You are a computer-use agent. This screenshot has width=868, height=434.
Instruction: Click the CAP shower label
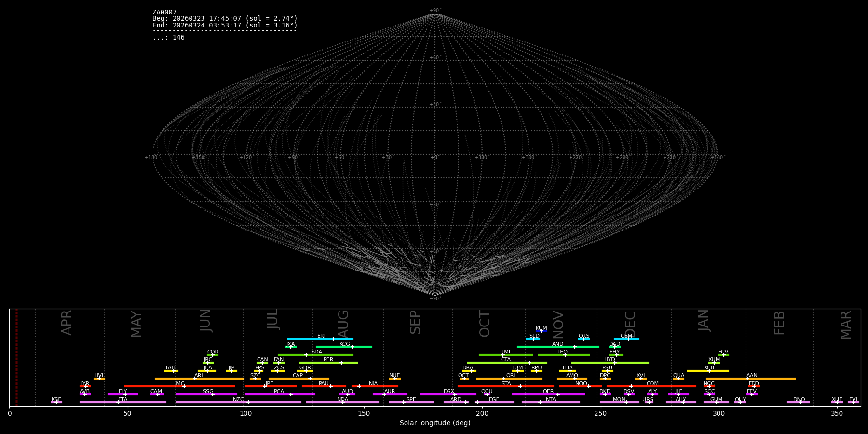pos(298,376)
